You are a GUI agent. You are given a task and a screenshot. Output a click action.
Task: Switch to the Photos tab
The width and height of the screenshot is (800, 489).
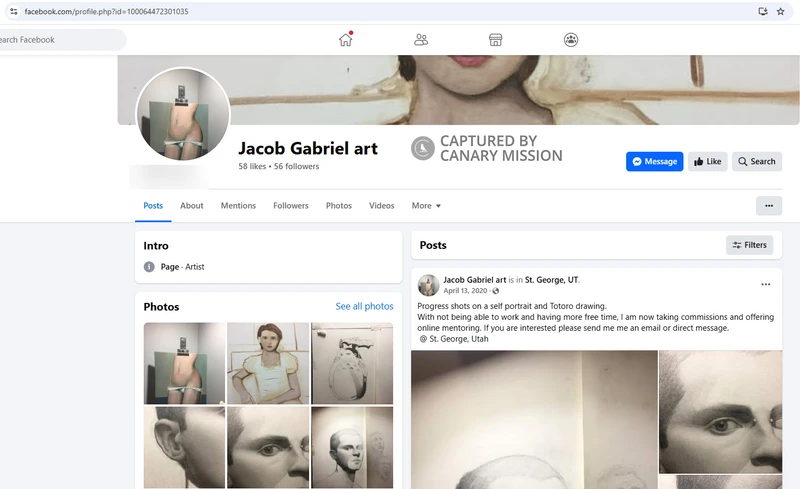point(339,206)
